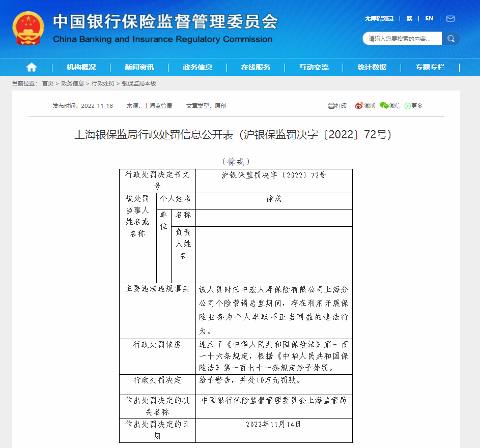Click the 首页 breadcrumb link
The width and height of the screenshot is (480, 448).
[x=47, y=83]
